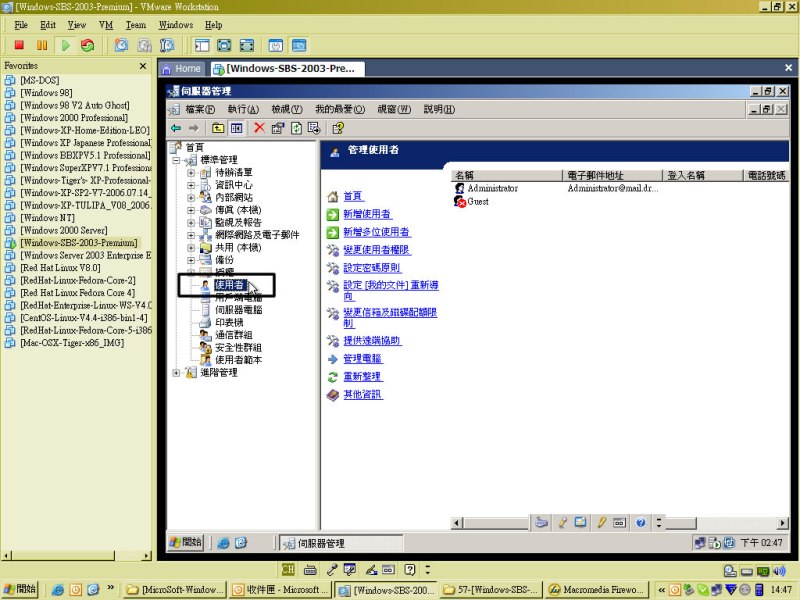The height and width of the screenshot is (600, 800).
Task: Click the Internet Explorer icon in the guest taskbar
Action: [x=223, y=543]
